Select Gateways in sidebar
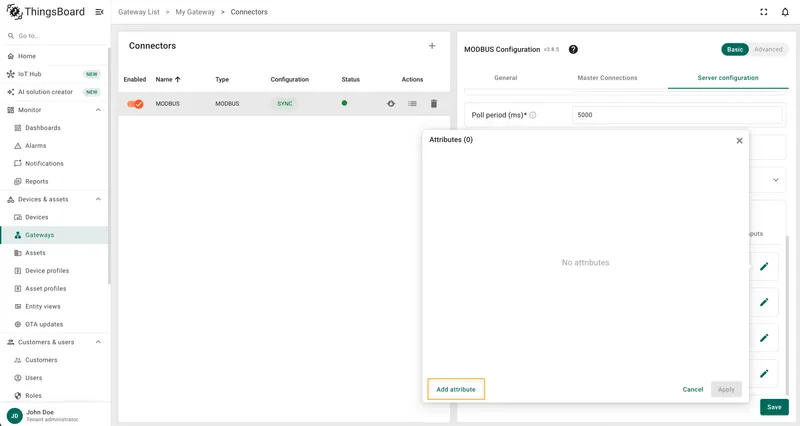The width and height of the screenshot is (800, 426). tap(54, 235)
